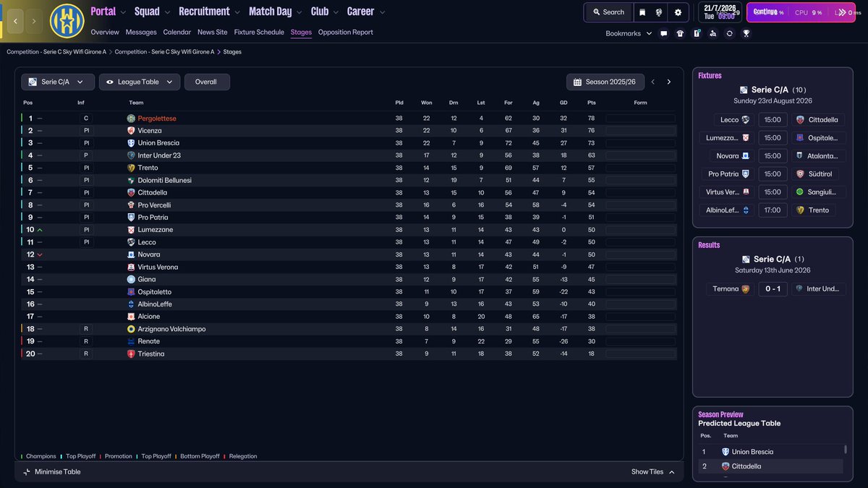Expand the Career menu chevron
This screenshot has height=488, width=868.
click(x=382, y=12)
